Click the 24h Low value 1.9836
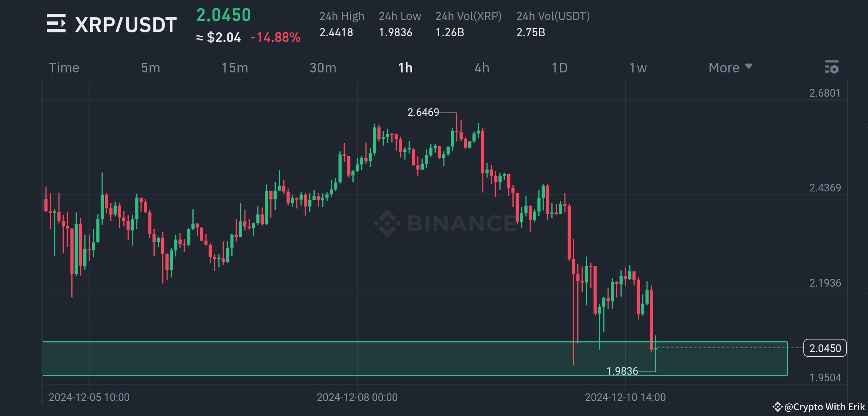Image resolution: width=868 pixels, height=416 pixels. point(396,32)
